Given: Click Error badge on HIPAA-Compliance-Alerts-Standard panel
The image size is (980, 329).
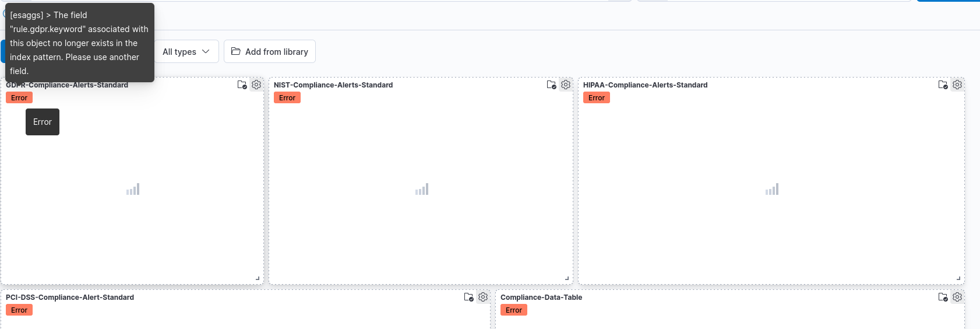Looking at the screenshot, I should [597, 98].
